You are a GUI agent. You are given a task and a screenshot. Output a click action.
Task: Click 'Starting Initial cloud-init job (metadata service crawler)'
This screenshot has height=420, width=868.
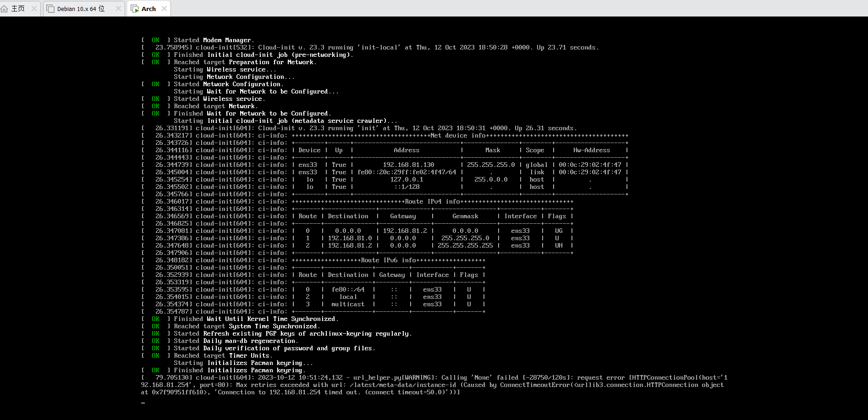point(286,121)
